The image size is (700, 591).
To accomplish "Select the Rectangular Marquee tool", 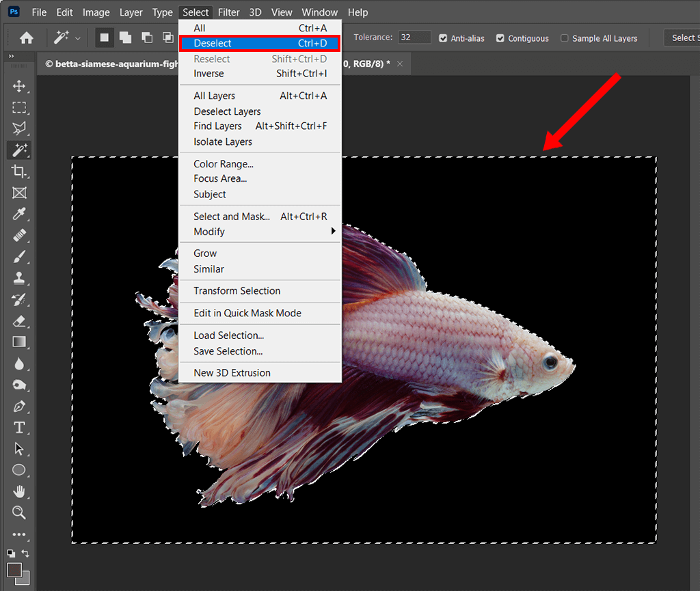I will coord(18,107).
